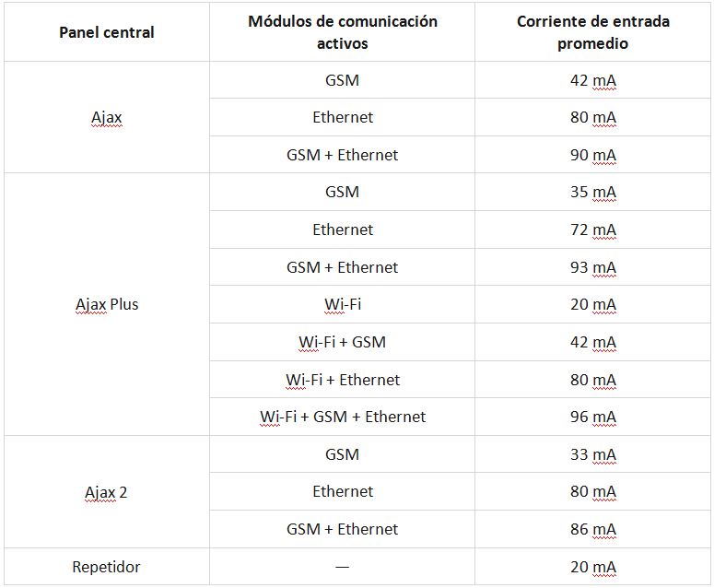Select the "96 mA" current value
This screenshot has height=588, width=714.
[x=592, y=417]
